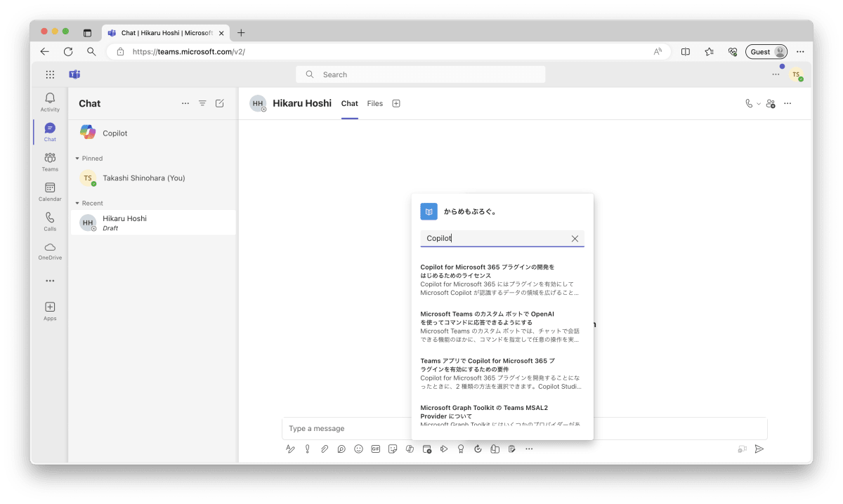Open chat list more options

click(x=185, y=103)
